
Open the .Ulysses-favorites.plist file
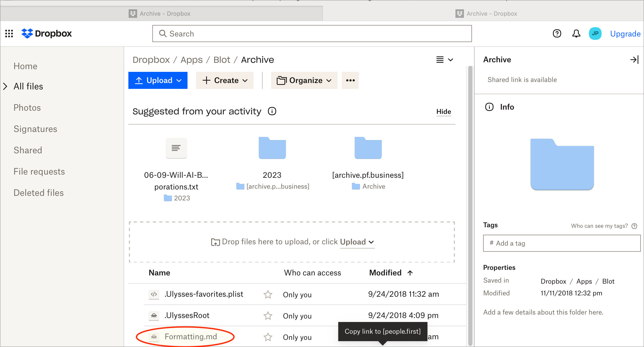[204, 294]
